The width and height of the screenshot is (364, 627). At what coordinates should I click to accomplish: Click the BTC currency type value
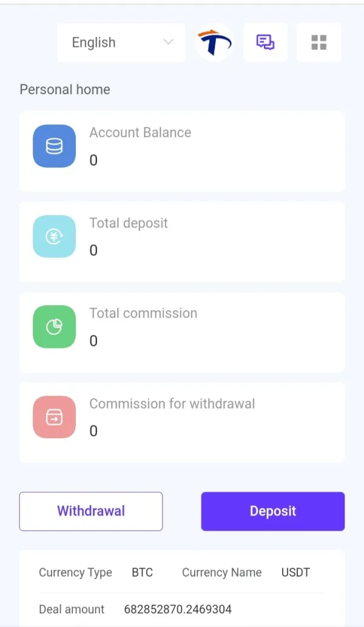[x=142, y=572]
